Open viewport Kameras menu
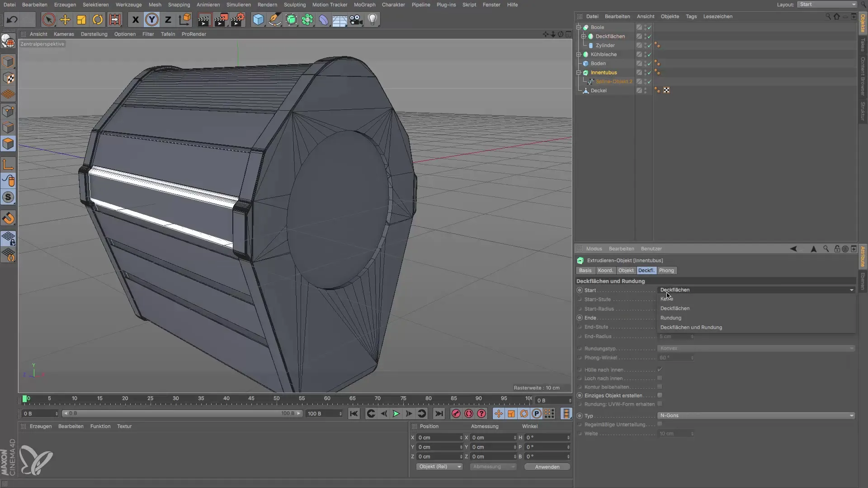 coord(64,34)
